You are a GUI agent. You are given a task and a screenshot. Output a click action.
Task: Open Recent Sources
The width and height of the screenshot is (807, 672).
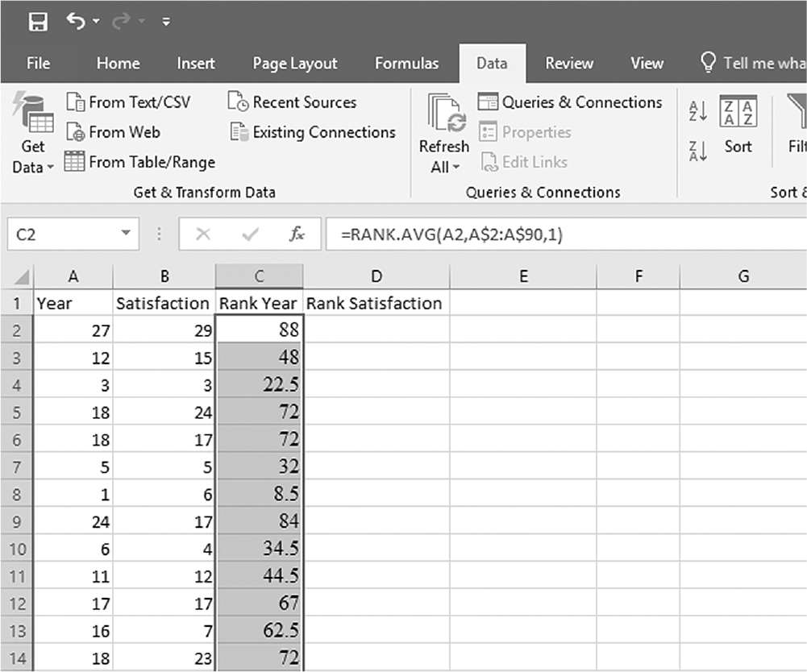tap(292, 102)
